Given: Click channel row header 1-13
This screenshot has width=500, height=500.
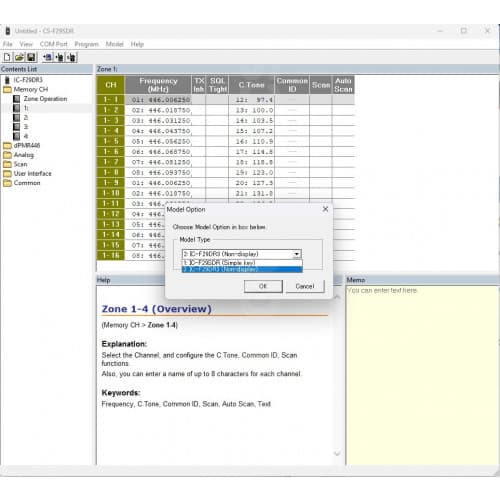Looking at the screenshot, I should coord(111,224).
